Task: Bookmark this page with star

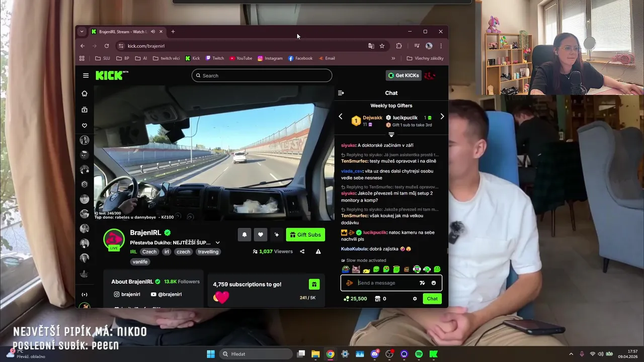Action: click(382, 46)
